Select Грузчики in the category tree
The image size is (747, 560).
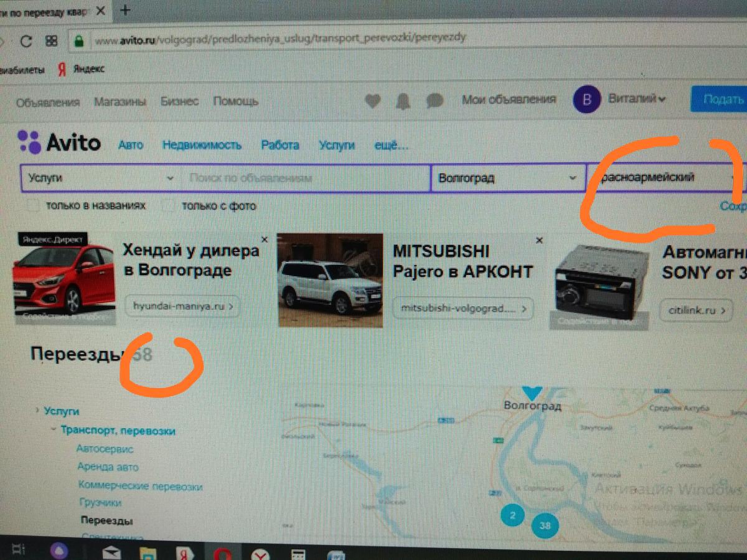point(100,502)
